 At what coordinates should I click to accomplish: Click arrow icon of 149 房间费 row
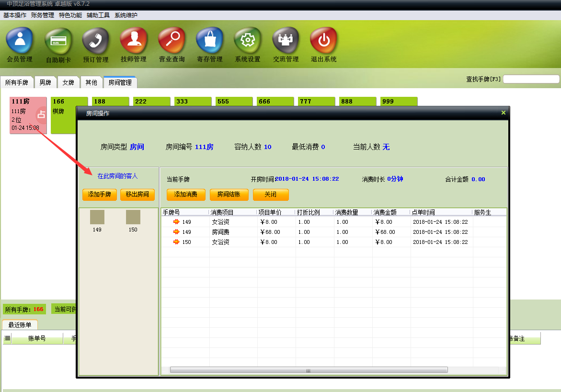176,232
